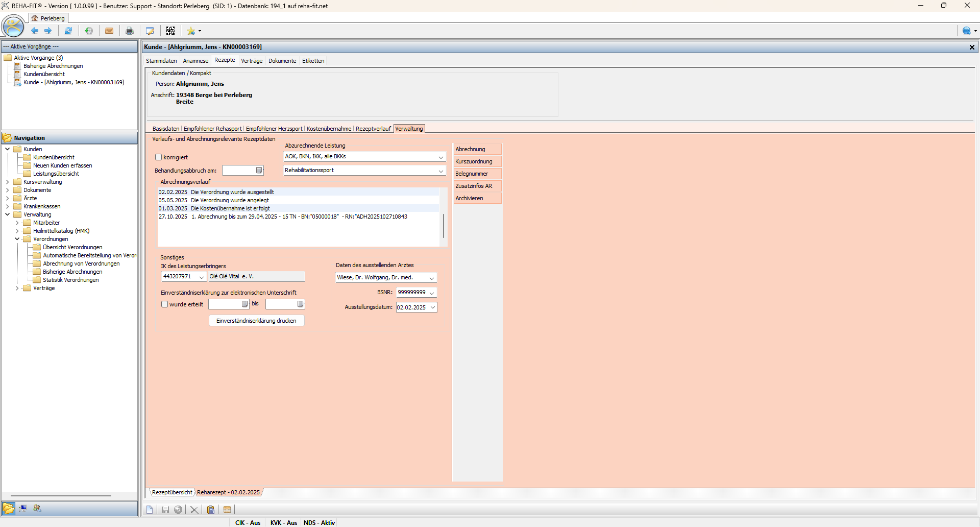Toggle the 'wurde erteilt' checkbox
The height and width of the screenshot is (527, 980).
tap(164, 304)
